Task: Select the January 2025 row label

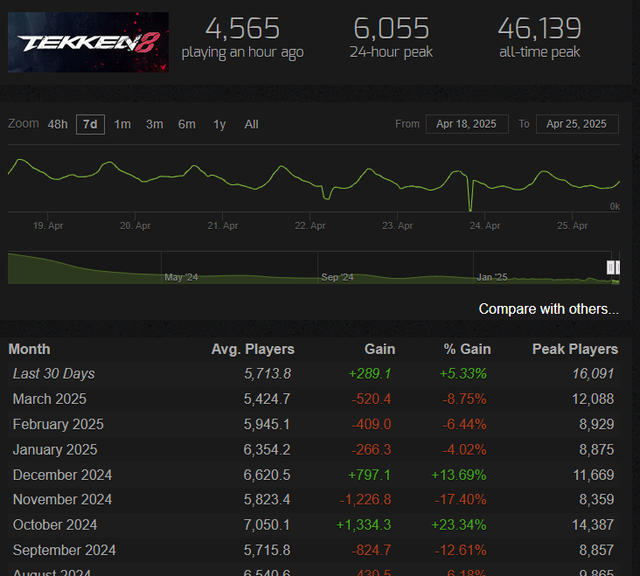Action: [x=55, y=450]
